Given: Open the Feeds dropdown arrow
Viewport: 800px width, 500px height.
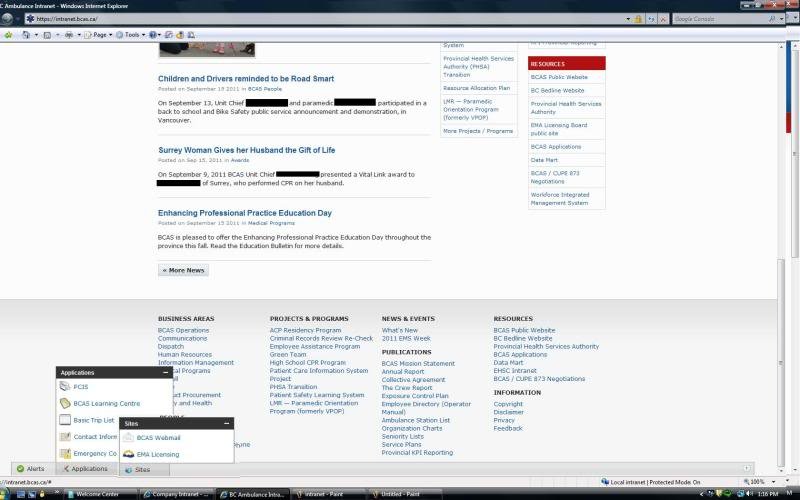Looking at the screenshot, I should [58, 35].
